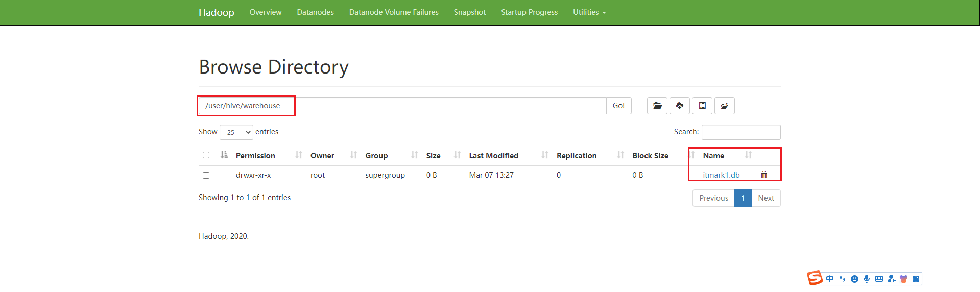Click the Sogou S logo in input bar

[815, 278]
